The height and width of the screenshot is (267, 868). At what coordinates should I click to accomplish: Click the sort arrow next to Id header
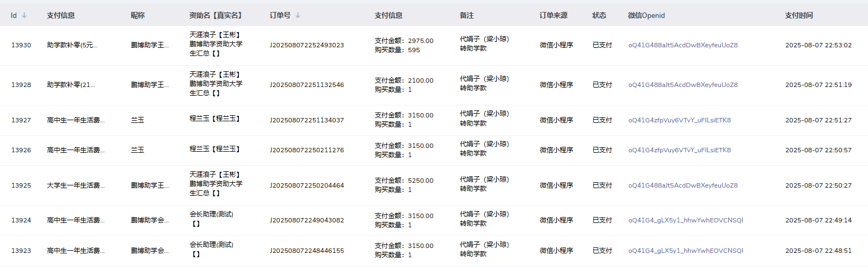[x=24, y=15]
